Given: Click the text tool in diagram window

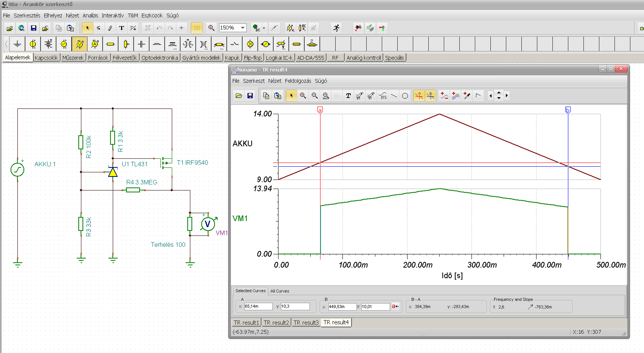Looking at the screenshot, I should (348, 96).
